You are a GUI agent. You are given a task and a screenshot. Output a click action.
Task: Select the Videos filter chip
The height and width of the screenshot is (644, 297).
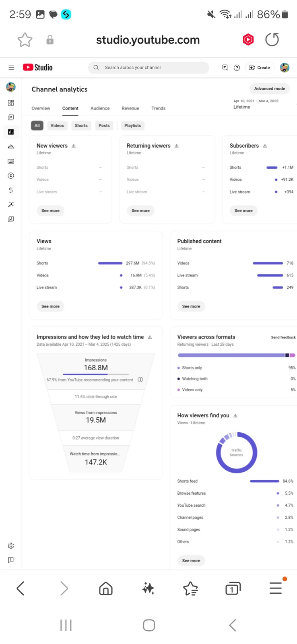coord(57,126)
